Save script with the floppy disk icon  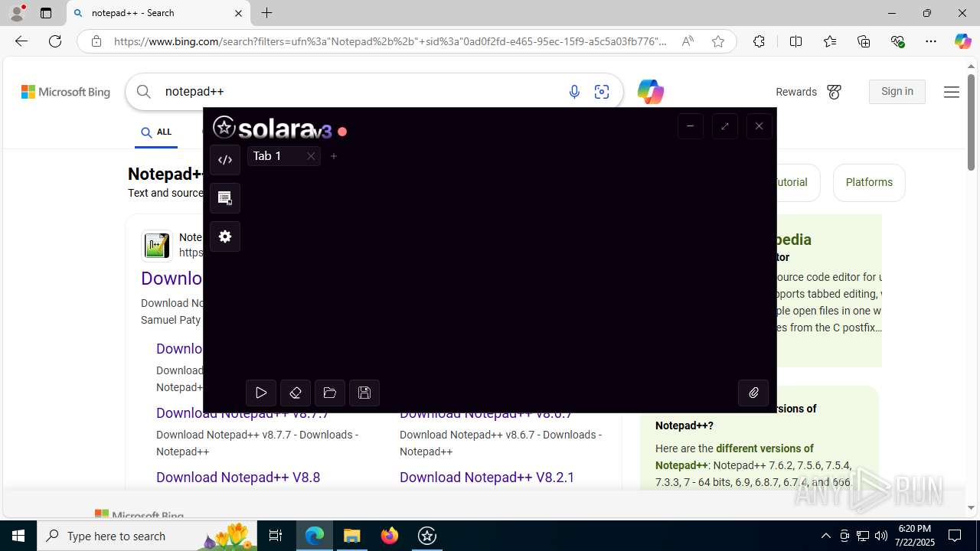click(364, 393)
